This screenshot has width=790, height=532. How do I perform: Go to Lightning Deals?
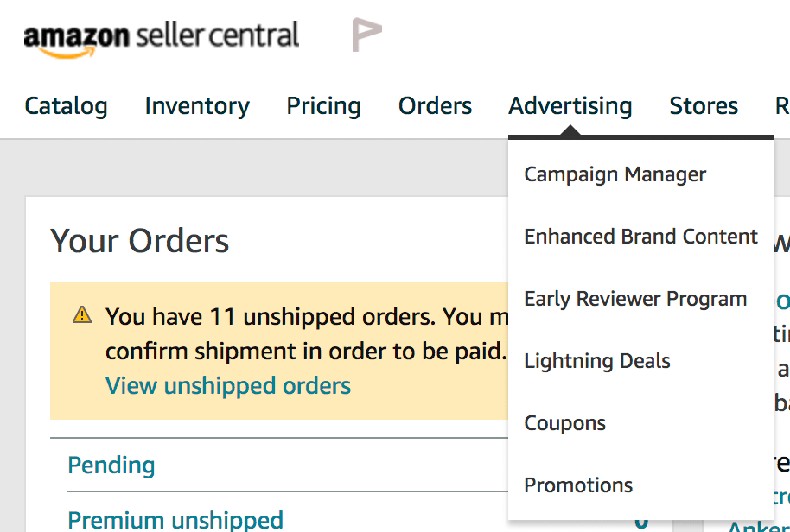(597, 361)
